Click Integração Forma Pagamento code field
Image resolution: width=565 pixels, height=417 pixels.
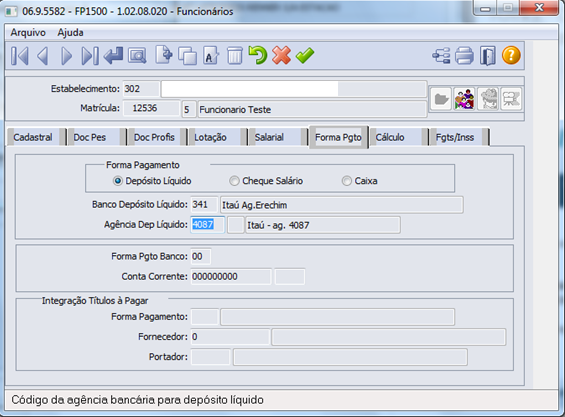coord(205,317)
